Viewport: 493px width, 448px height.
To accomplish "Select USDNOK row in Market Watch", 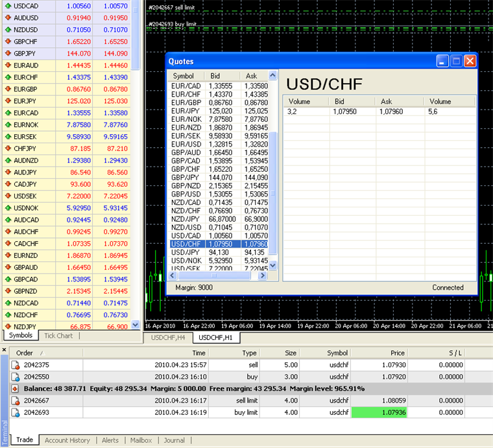I will pos(66,208).
